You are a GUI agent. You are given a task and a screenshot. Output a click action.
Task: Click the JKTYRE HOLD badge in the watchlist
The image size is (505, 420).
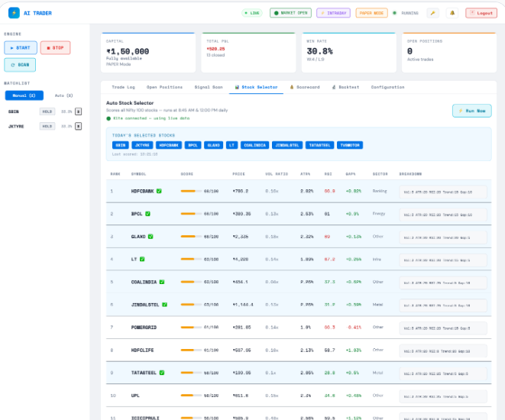[47, 126]
